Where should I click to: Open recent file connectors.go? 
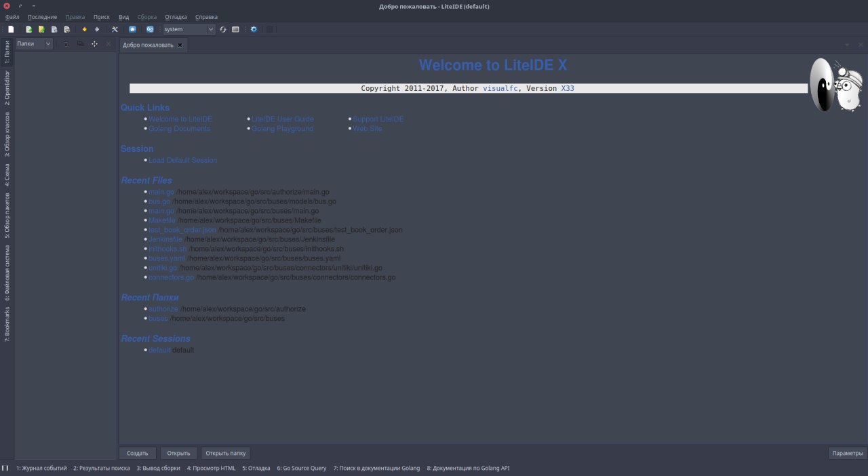click(172, 277)
